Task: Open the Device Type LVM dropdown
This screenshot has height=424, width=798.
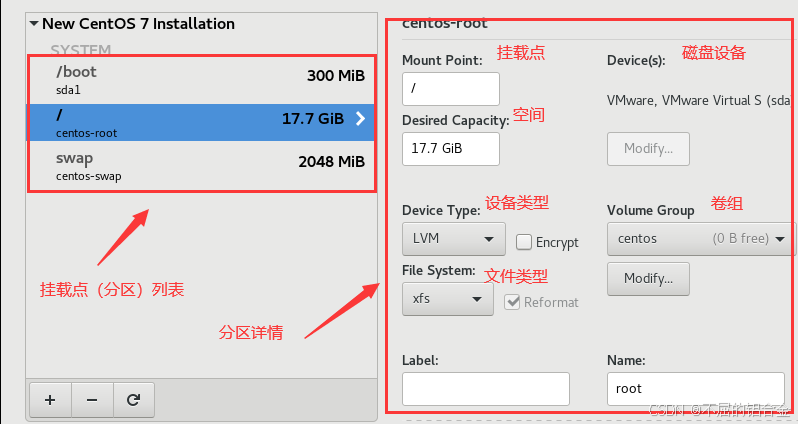Action: click(453, 239)
